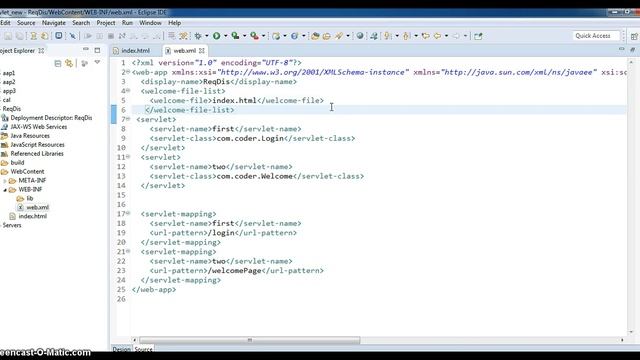The width and height of the screenshot is (640, 360).
Task: Click the New Web Service icon
Action: pos(294,36)
